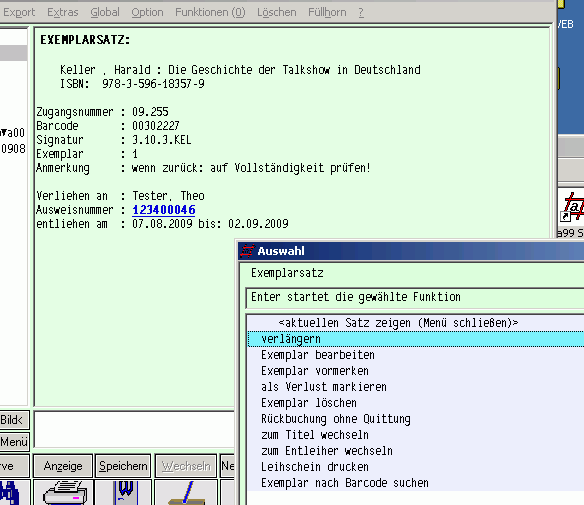Click the a99 desktop shortcut icon
584x505 pixels.
pyautogui.click(x=572, y=208)
